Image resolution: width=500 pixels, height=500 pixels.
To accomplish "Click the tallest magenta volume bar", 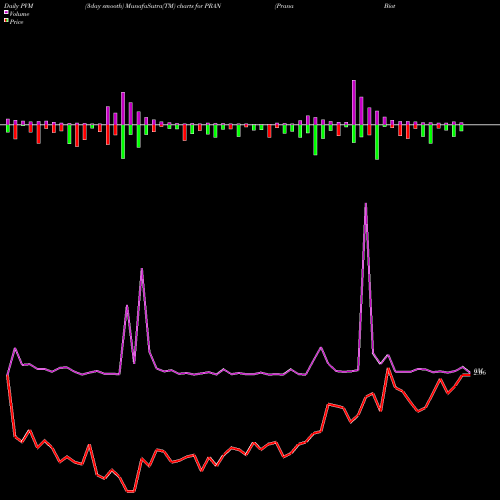I will [x=354, y=102].
